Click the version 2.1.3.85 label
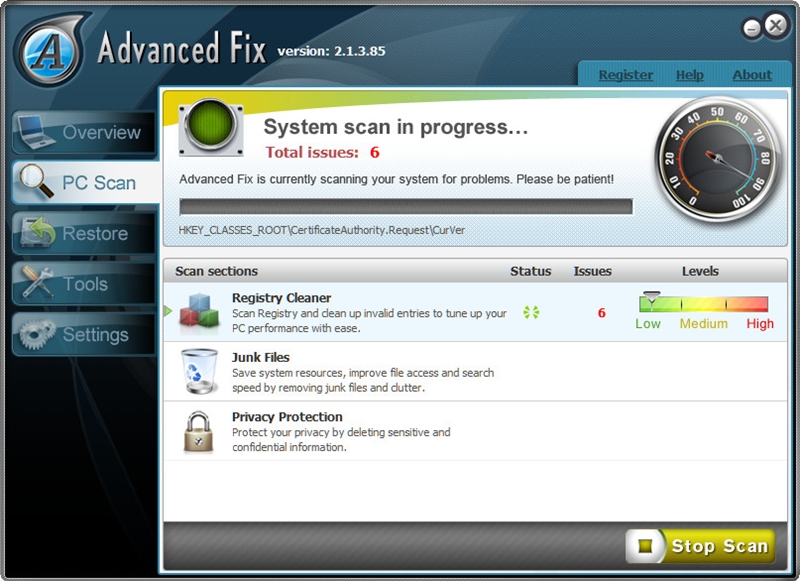 [x=331, y=51]
